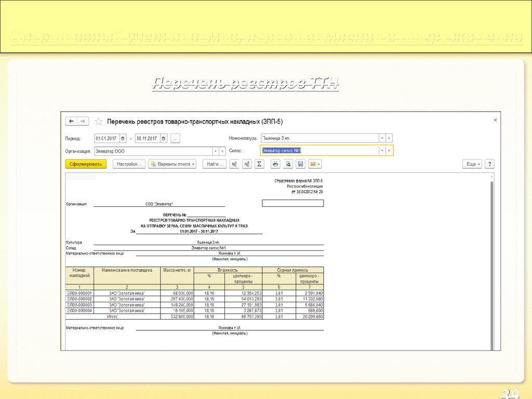Open the Варианты отчета dropdown
The width and height of the screenshot is (532, 399).
172,164
